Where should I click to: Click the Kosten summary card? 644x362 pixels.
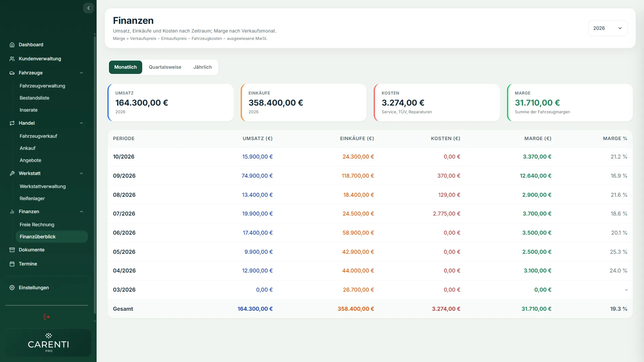[x=437, y=103]
